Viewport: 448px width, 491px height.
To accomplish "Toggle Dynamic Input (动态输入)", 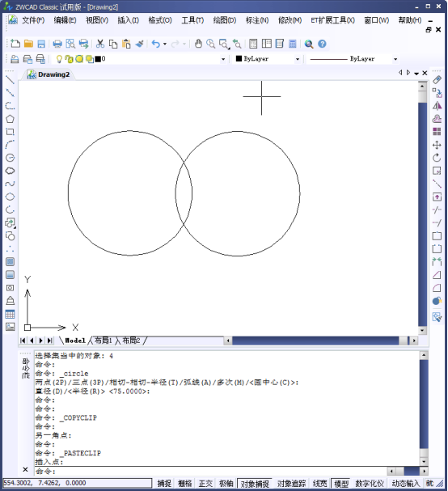I will coord(406,483).
